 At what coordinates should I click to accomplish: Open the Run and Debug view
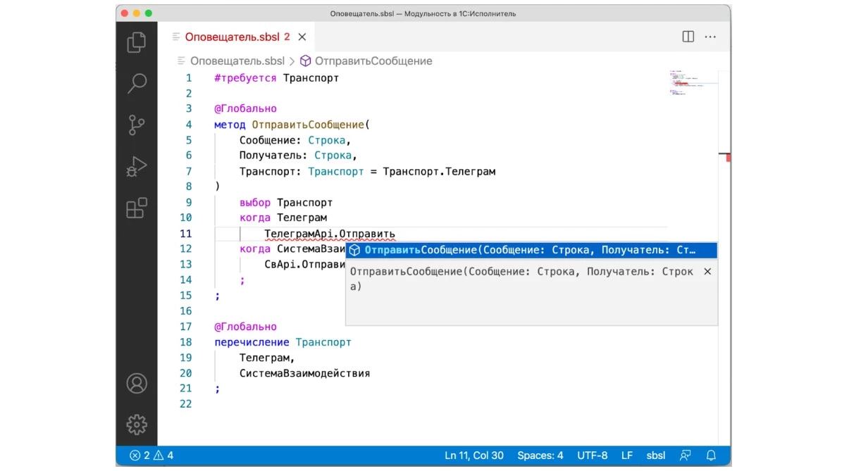[137, 167]
